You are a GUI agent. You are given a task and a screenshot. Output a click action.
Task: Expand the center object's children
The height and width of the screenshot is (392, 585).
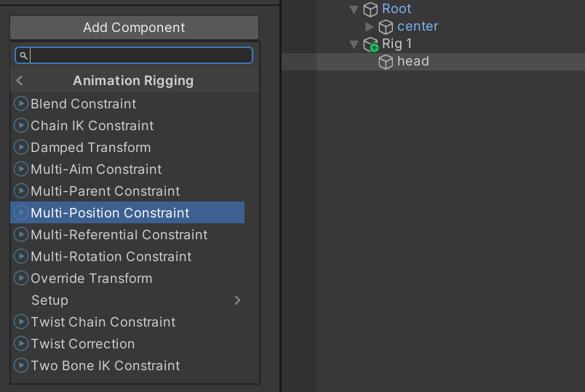370,27
